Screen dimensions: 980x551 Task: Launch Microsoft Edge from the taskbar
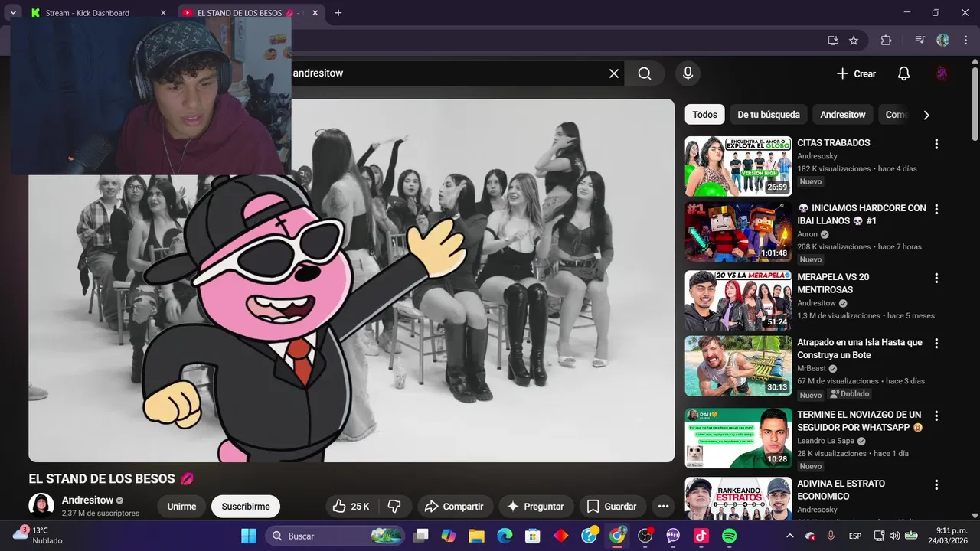tap(505, 536)
